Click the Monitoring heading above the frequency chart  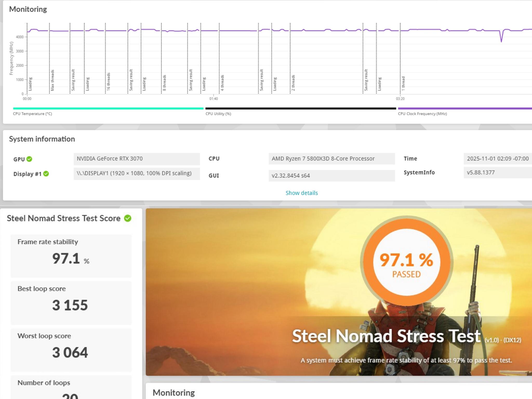[28, 9]
